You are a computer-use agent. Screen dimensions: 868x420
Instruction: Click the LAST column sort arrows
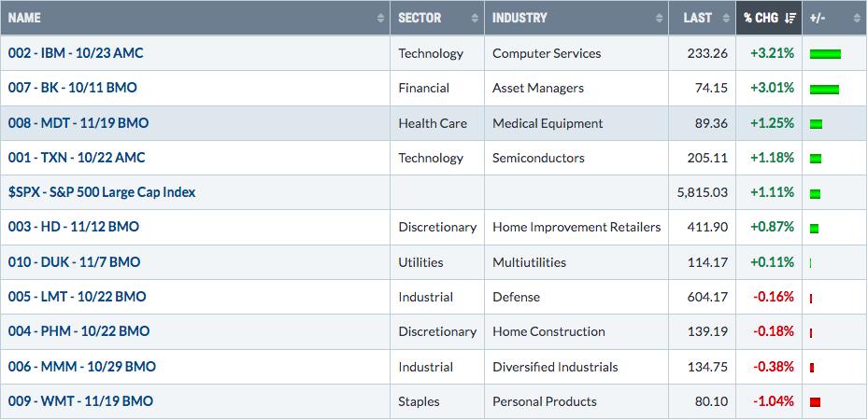pos(726,19)
